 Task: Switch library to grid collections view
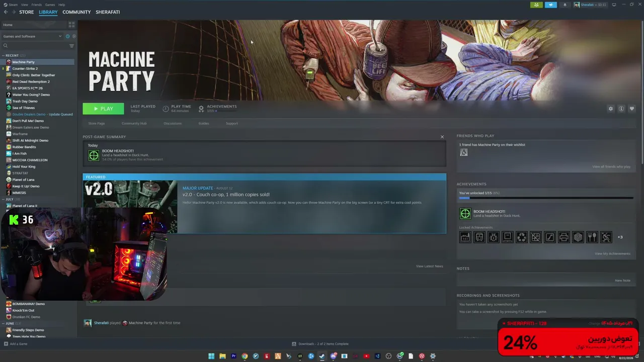(71, 25)
